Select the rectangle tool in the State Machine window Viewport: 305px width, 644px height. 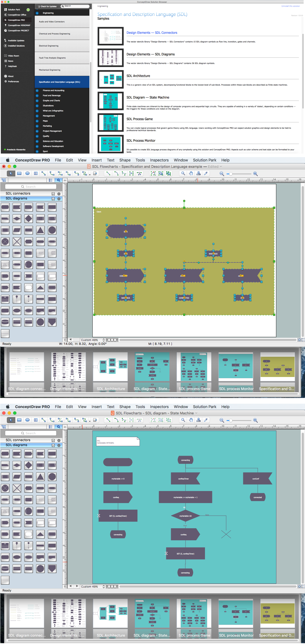tap(19, 420)
